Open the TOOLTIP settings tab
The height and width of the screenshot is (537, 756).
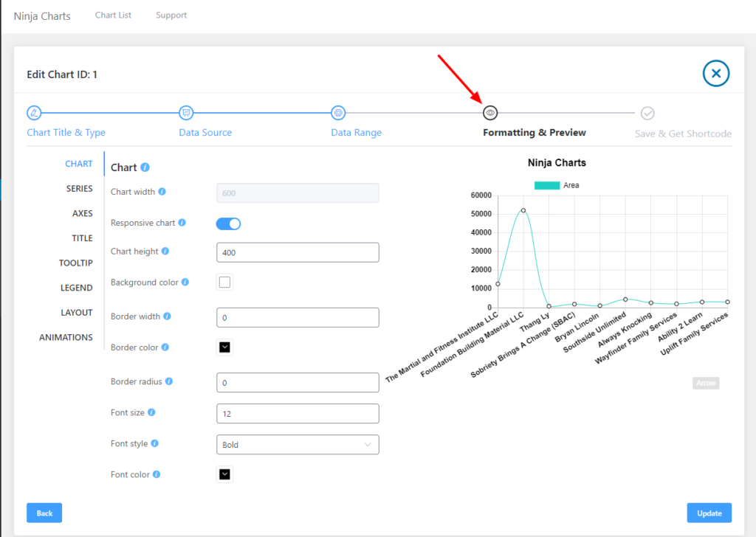coord(76,263)
